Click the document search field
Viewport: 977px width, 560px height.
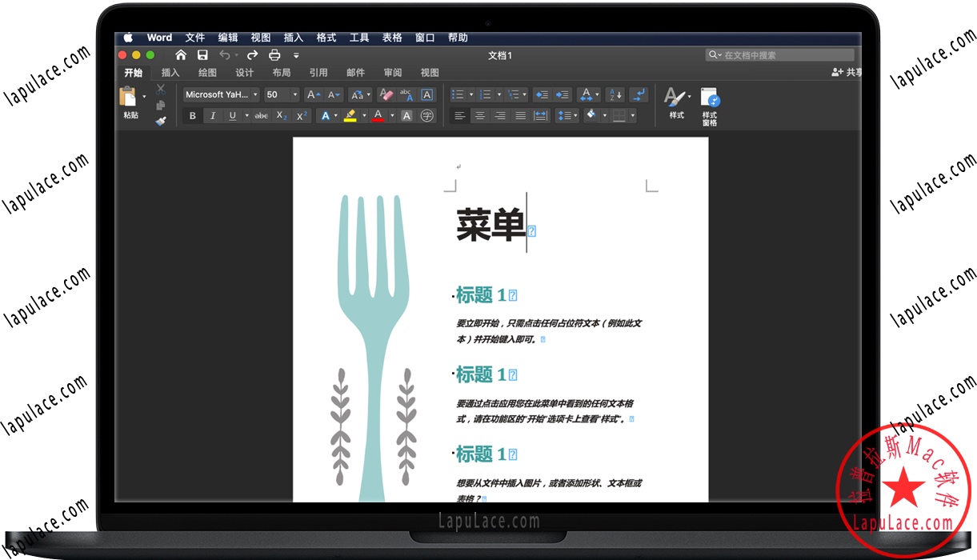(x=780, y=54)
